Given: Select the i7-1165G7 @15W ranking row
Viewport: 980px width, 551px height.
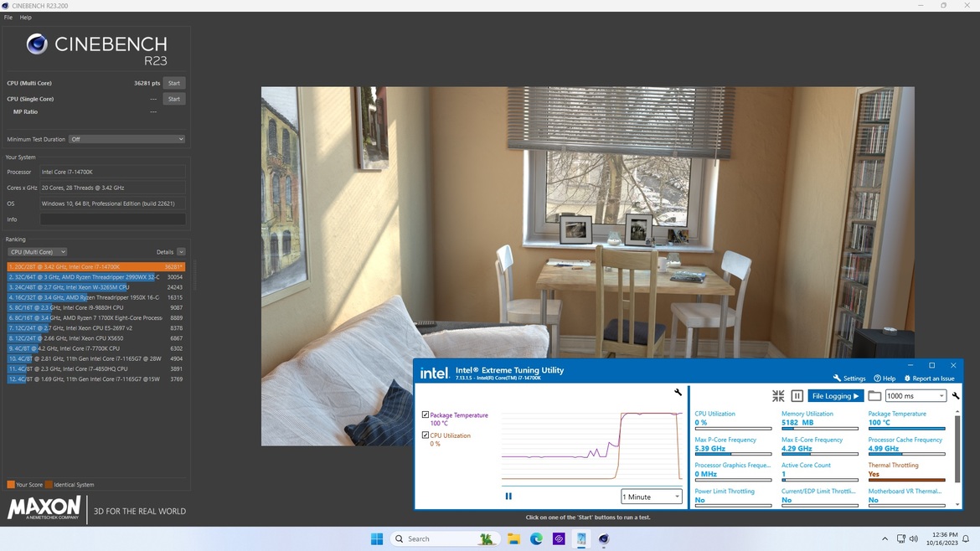Looking at the screenshot, I should tap(95, 378).
